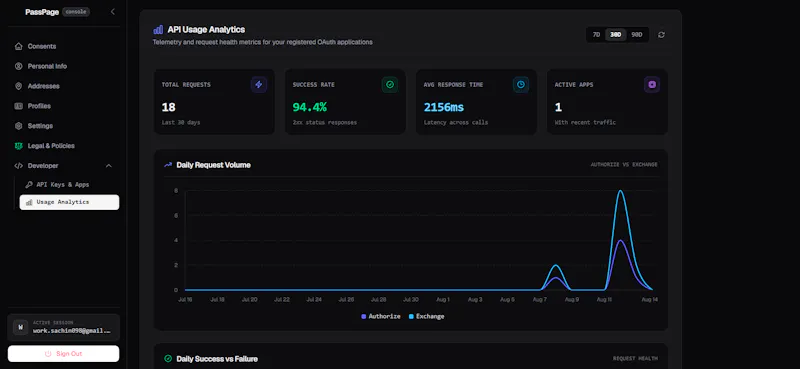Toggle the Authorize series in chart legend
Image resolution: width=800 pixels, height=369 pixels.
tap(381, 316)
